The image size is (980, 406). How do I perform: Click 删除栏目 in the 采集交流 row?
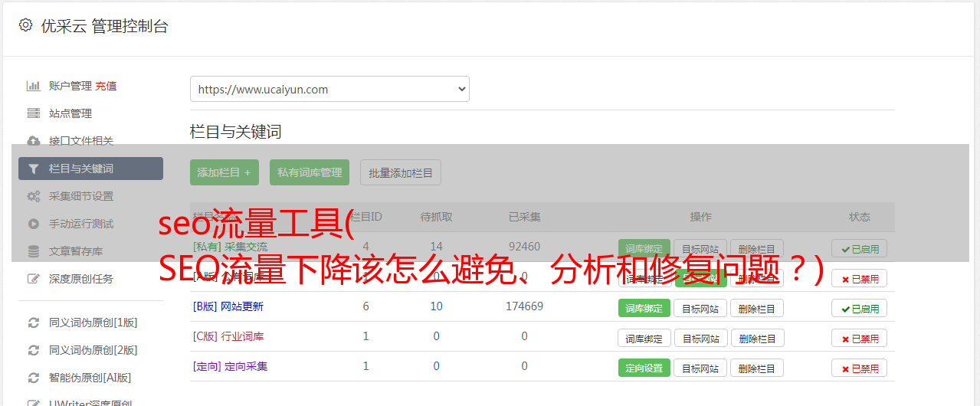pos(757,248)
